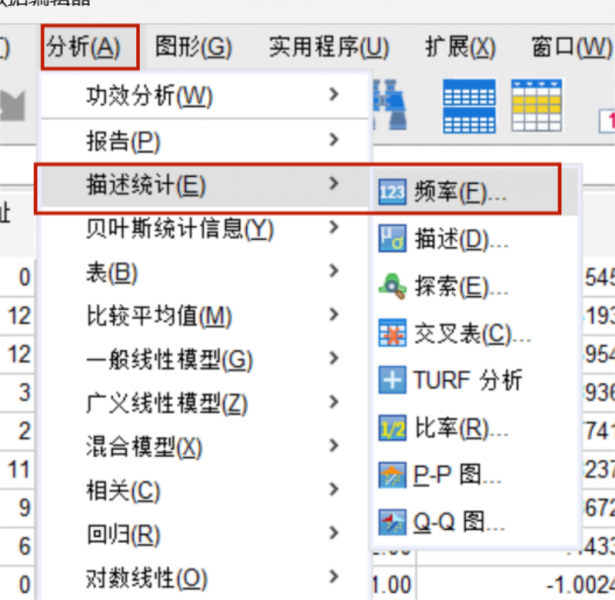The image size is (615, 600).
Task: Expand submenu arrow for 回归(R)
Action: 334,533
